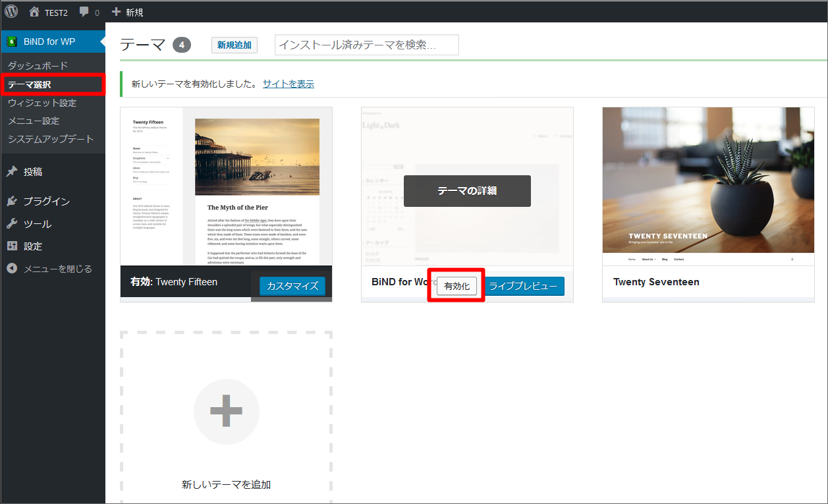Open メニュー設定
The height and width of the screenshot is (504, 828).
point(34,121)
